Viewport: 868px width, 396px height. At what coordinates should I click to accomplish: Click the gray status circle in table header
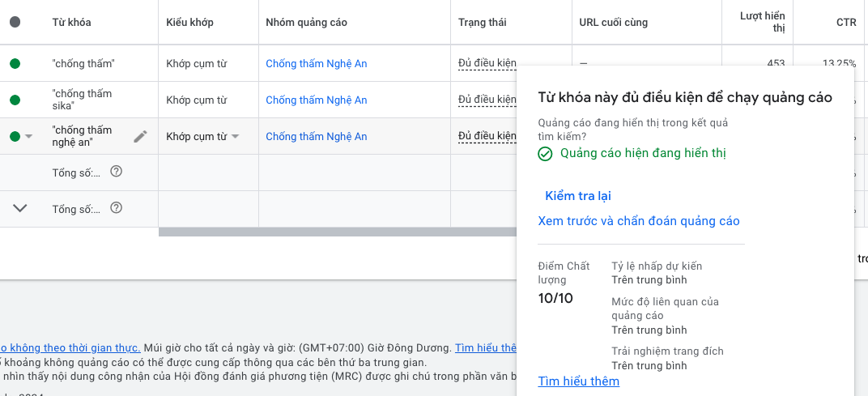point(15,23)
